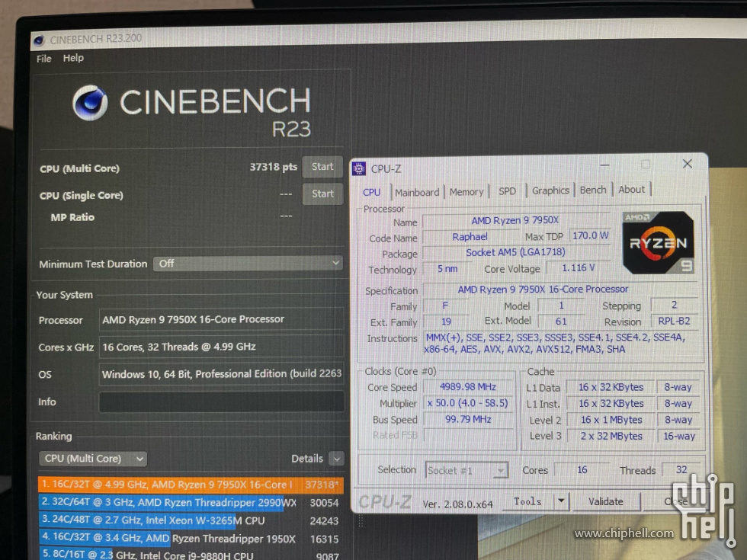Open the CPU (Multi Core) ranking dropdown
The height and width of the screenshot is (560, 747).
(x=93, y=459)
